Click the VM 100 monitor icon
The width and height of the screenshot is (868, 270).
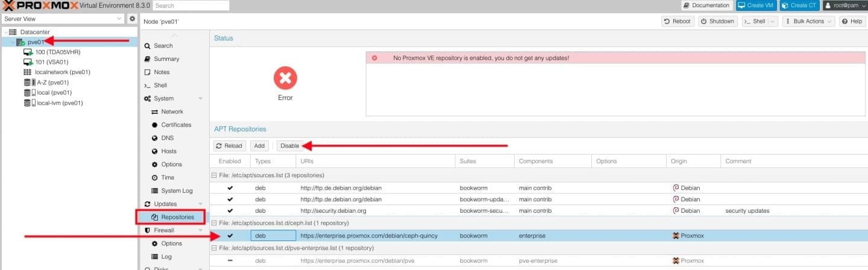pos(28,52)
